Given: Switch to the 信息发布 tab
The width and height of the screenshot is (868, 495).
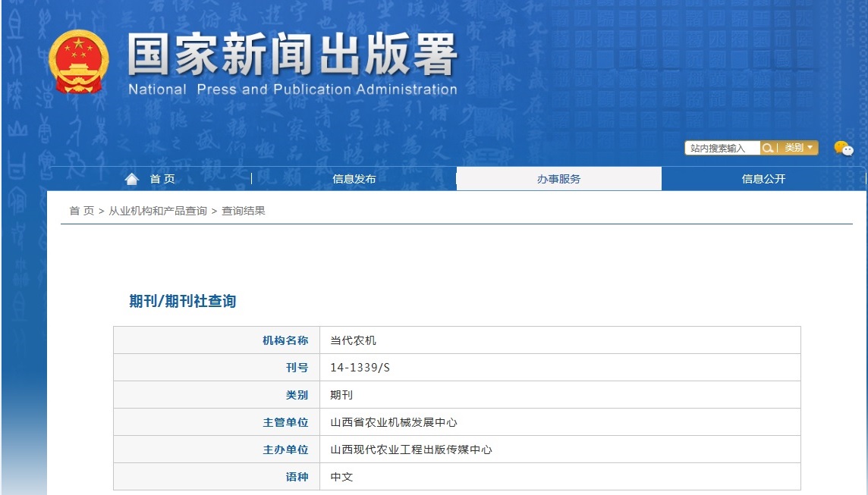Looking at the screenshot, I should [x=354, y=178].
